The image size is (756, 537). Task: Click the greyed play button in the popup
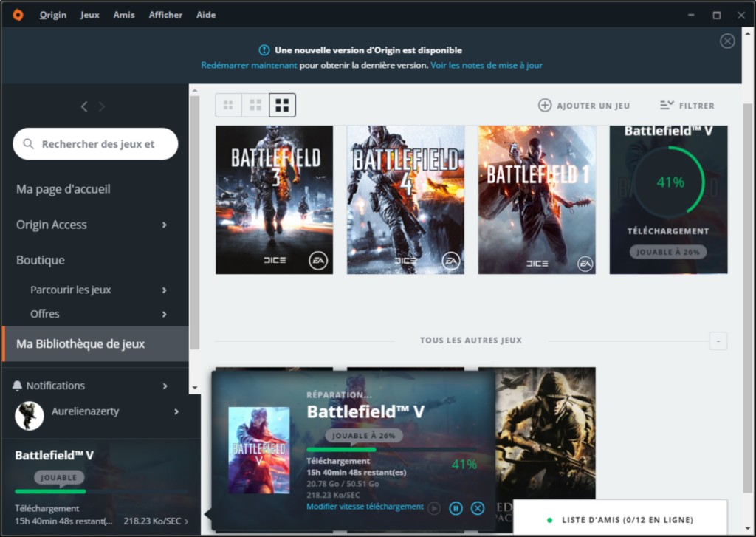tap(434, 508)
